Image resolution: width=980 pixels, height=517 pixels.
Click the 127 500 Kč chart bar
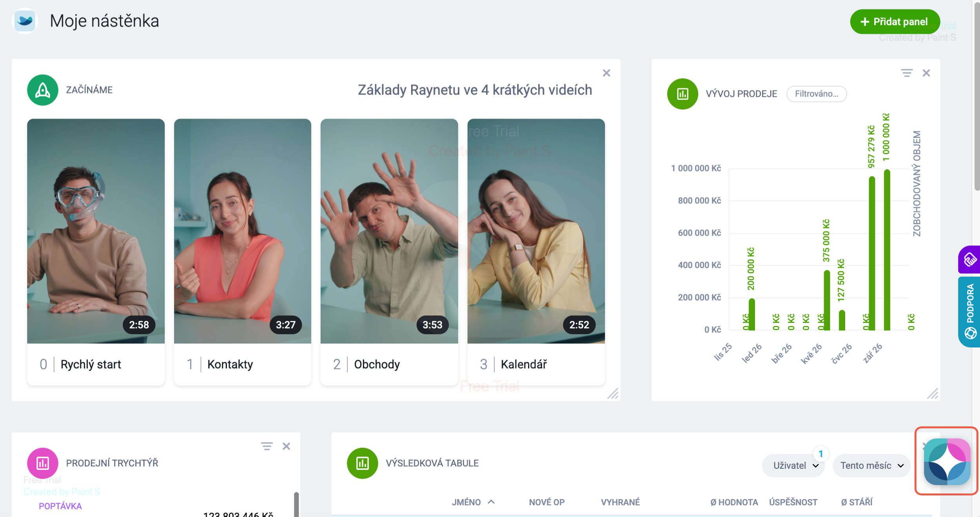pos(842,320)
